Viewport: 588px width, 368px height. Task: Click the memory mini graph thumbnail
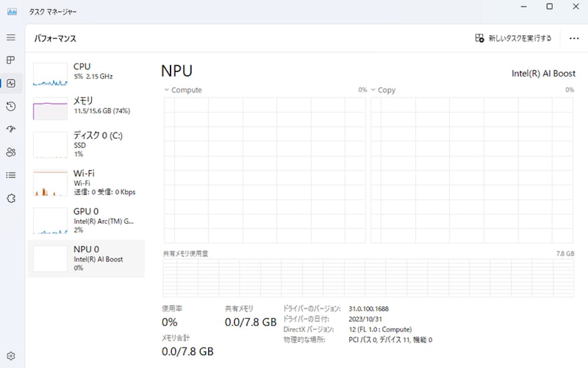click(x=50, y=109)
